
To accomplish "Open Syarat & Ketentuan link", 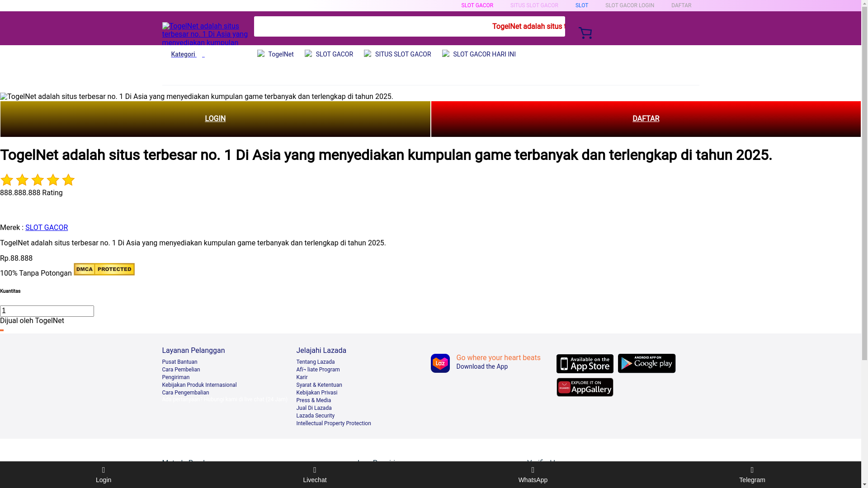I will pos(319,385).
